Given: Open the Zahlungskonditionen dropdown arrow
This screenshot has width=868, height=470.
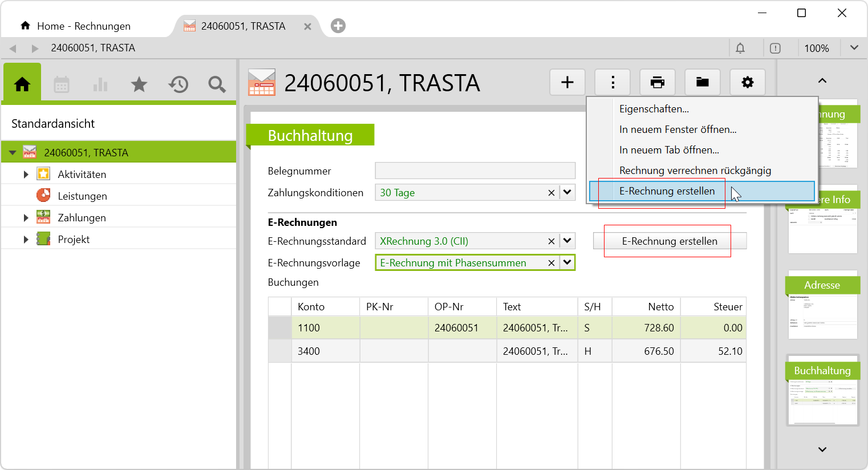Looking at the screenshot, I should click(x=567, y=193).
